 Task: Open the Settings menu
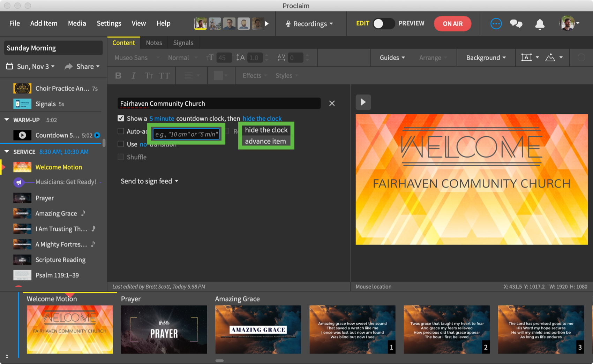click(109, 23)
